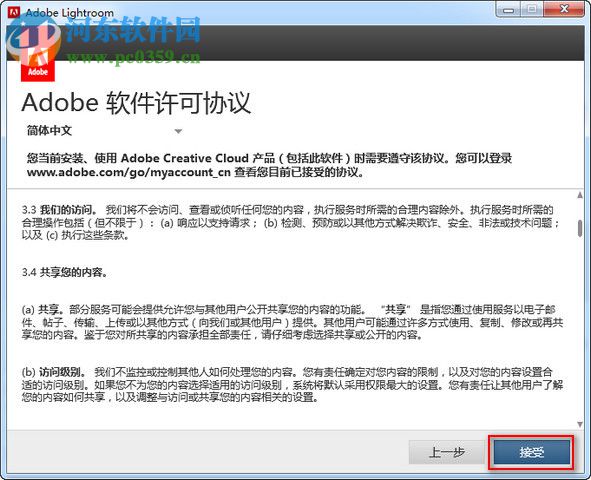Maximize the Adobe Lightroom window
This screenshot has height=480, width=591.
point(532,10)
